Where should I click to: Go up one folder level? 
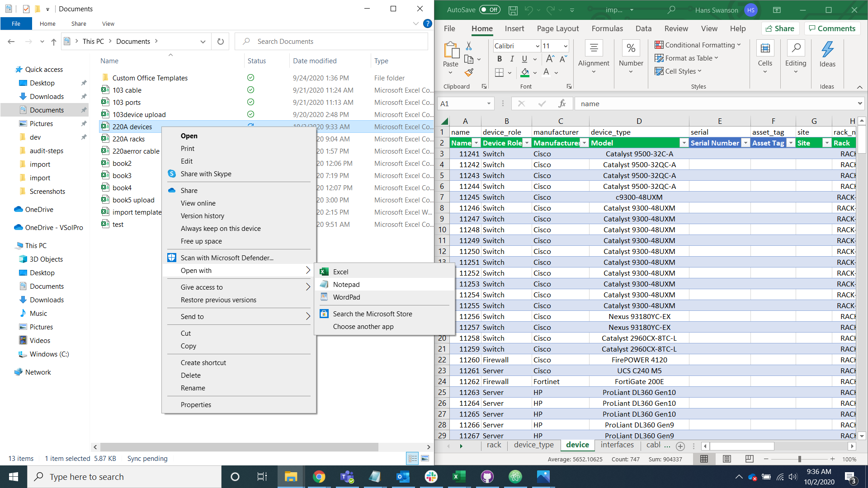(x=54, y=42)
